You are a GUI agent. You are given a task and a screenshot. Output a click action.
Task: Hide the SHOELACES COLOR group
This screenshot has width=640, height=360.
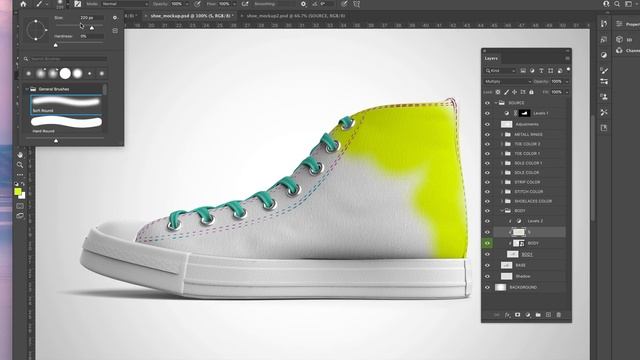[487, 201]
